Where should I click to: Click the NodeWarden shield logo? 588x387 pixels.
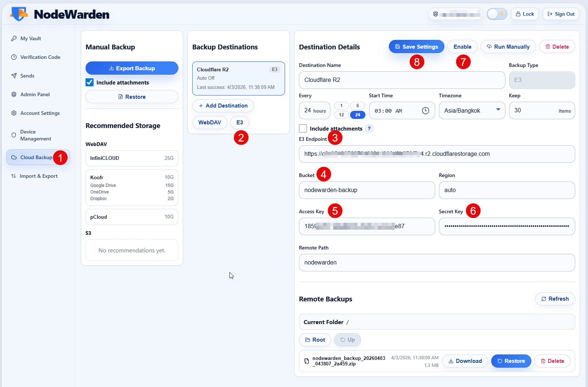(19, 14)
